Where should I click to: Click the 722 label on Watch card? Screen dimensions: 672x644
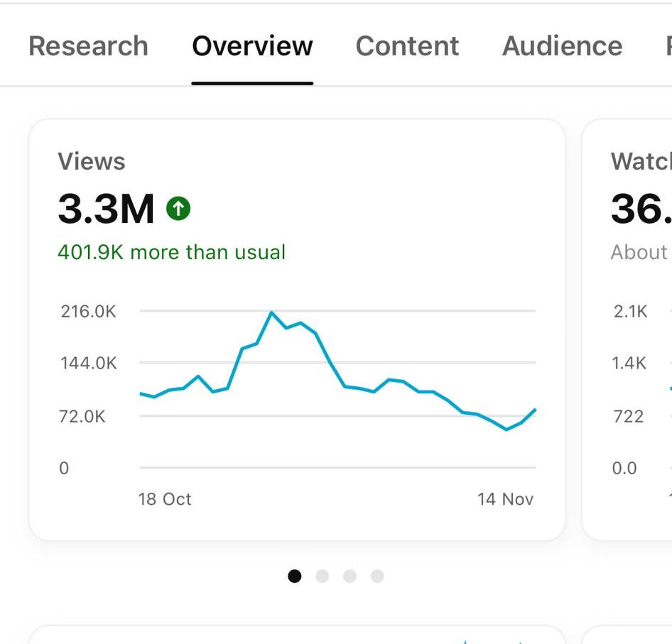pyautogui.click(x=628, y=417)
